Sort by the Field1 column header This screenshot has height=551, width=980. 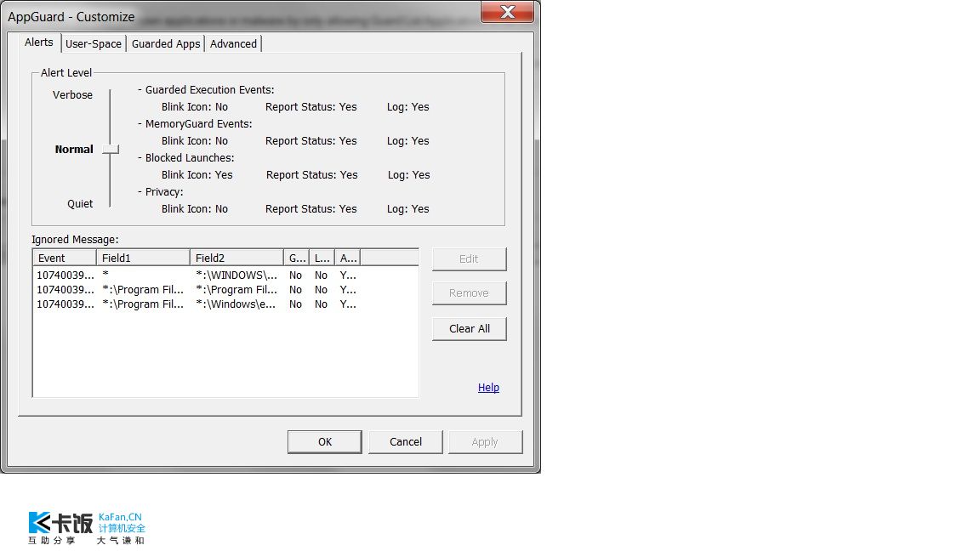pos(143,258)
